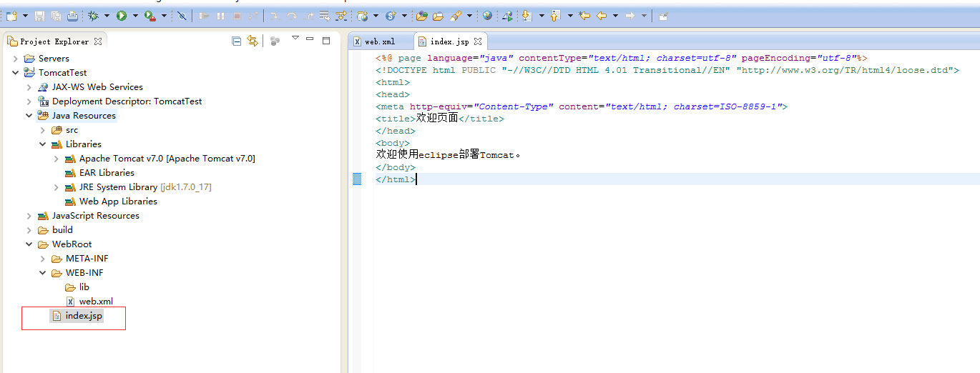980x373 pixels.
Task: Close the index.jsp editor tab
Action: click(x=478, y=41)
